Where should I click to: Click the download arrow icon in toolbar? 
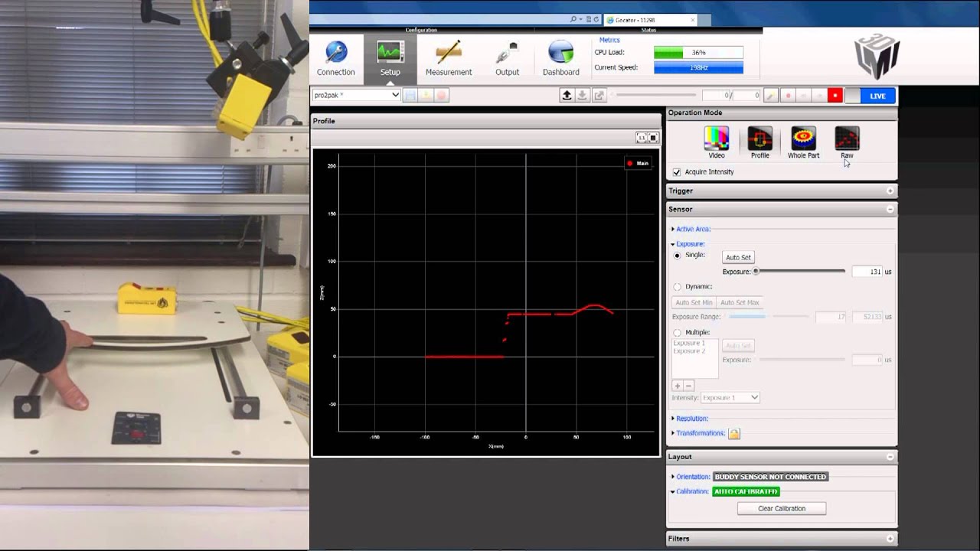point(583,95)
